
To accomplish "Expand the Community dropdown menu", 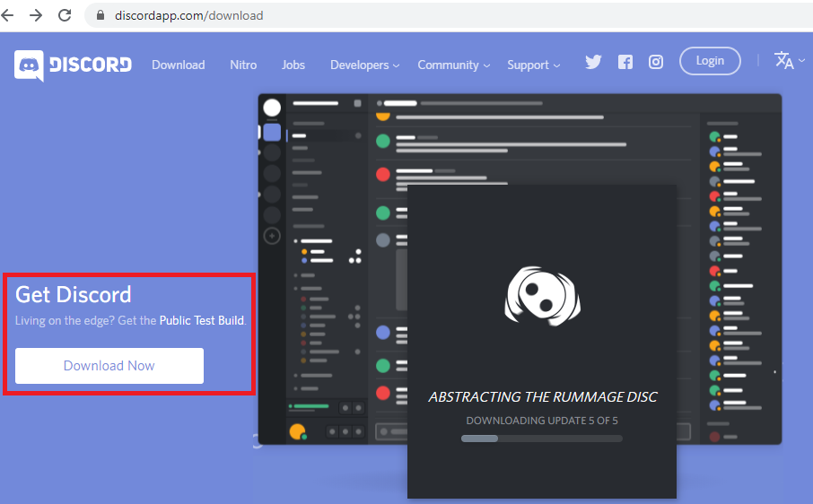I will (453, 65).
